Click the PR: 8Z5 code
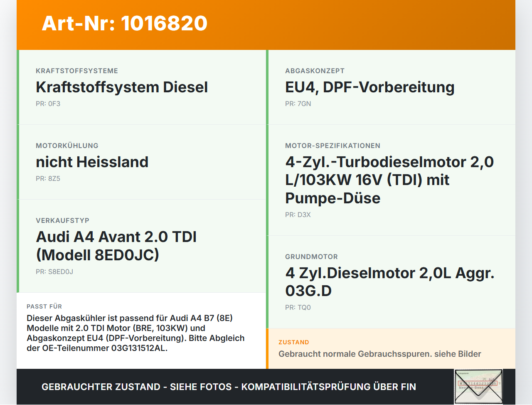Image resolution: width=532 pixels, height=405 pixels. click(48, 178)
